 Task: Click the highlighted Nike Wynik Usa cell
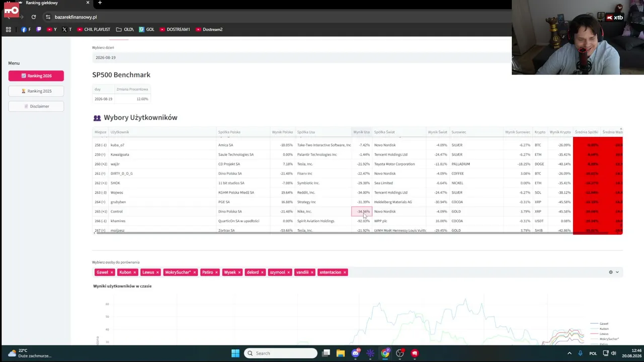click(362, 212)
